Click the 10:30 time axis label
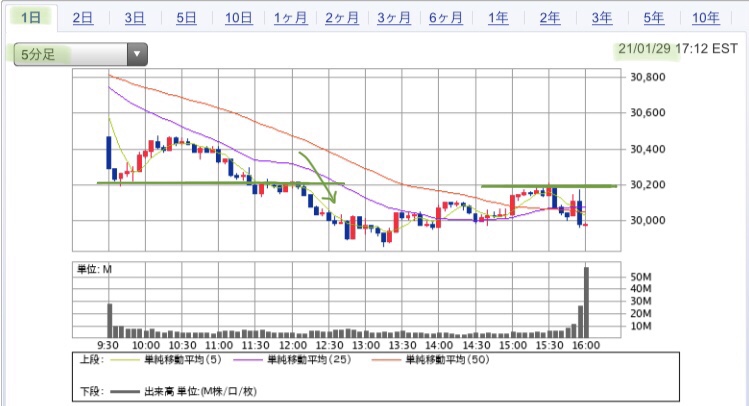This screenshot has height=406, width=749. click(x=182, y=345)
